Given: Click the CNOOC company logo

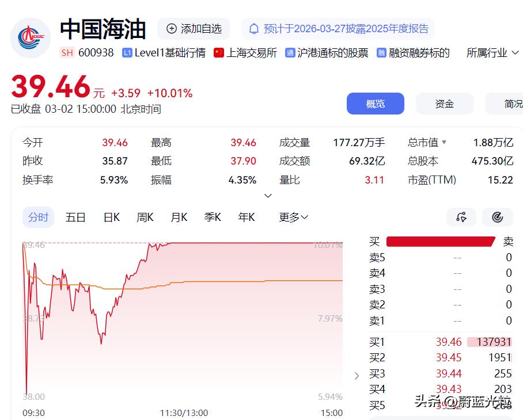Looking at the screenshot, I should click(x=31, y=37).
